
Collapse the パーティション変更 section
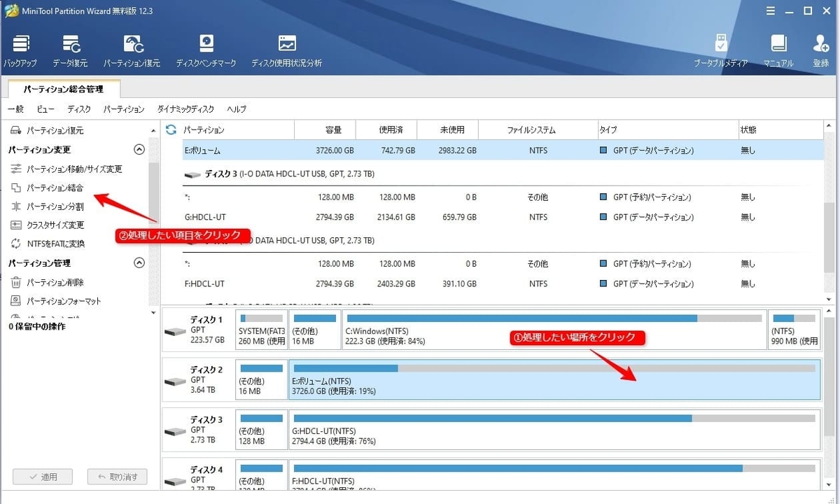pos(139,149)
